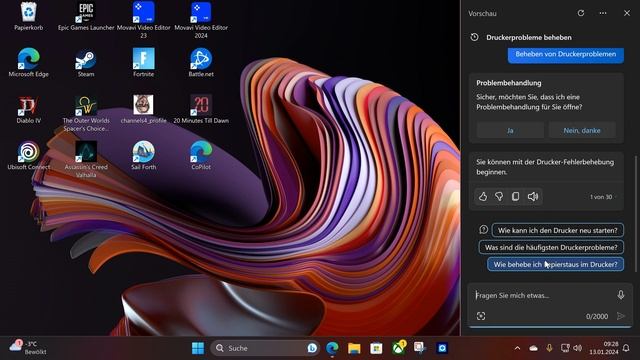The height and width of the screenshot is (360, 640).
Task: Launch Microsoft Edge from taskbar
Action: [x=332, y=348]
